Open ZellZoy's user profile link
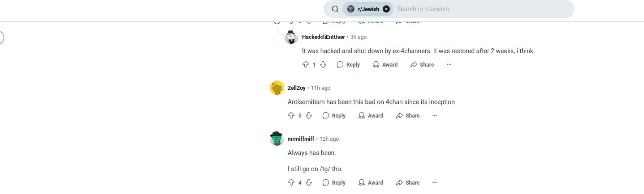The image size is (644, 194). [x=297, y=88]
